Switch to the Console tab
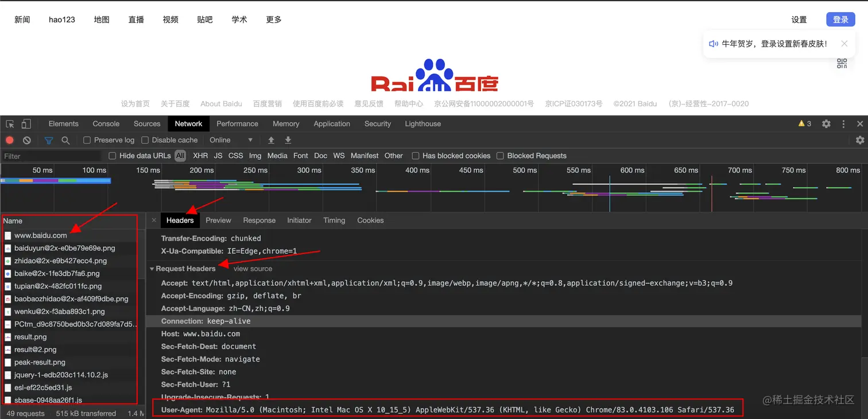This screenshot has width=868, height=419. pyautogui.click(x=106, y=123)
